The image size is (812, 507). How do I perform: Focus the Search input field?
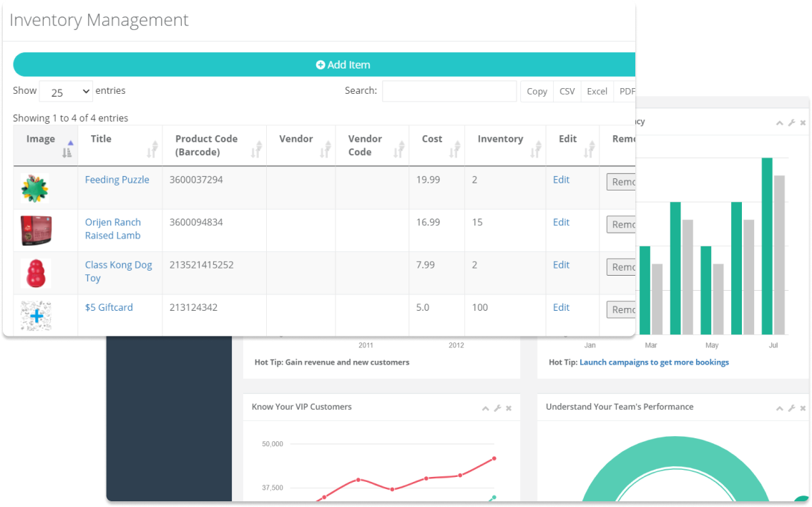(449, 91)
